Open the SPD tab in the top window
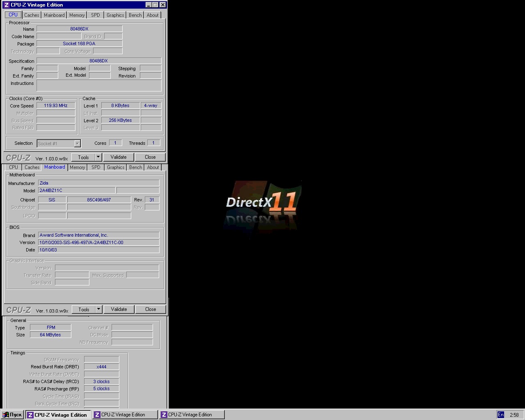 click(96, 15)
